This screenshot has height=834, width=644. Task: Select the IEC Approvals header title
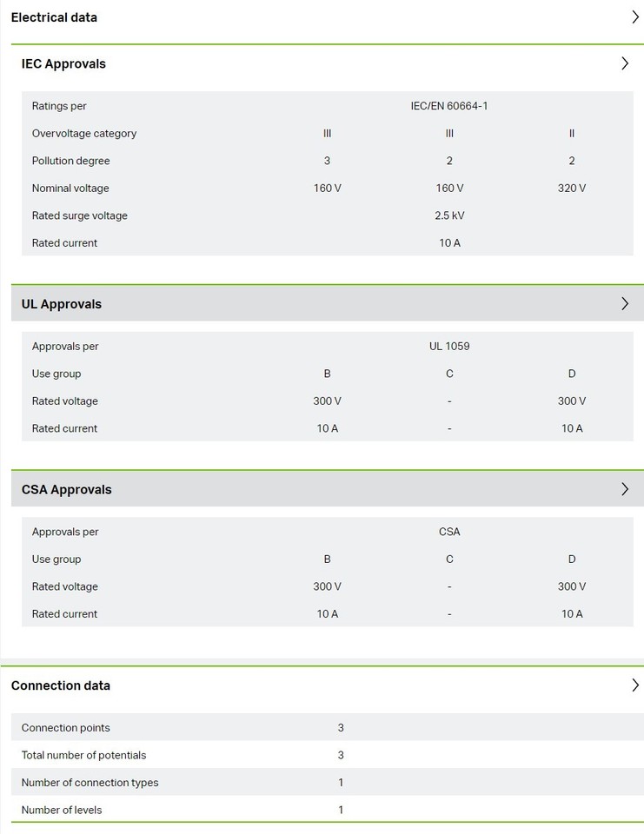pyautogui.click(x=63, y=63)
